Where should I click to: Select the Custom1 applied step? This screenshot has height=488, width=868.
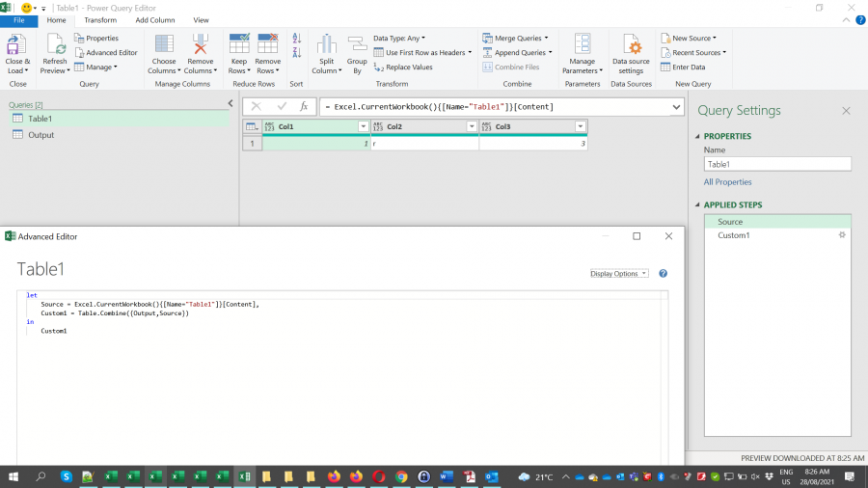pyautogui.click(x=777, y=235)
